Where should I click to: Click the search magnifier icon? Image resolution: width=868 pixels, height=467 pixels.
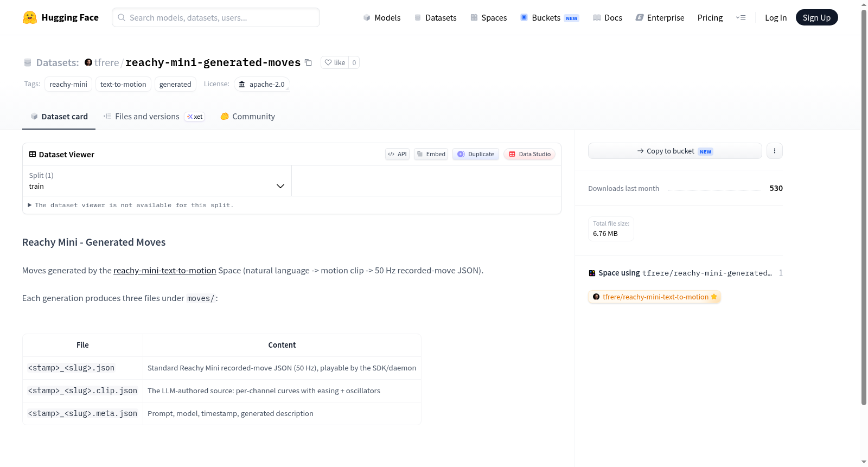point(122,17)
